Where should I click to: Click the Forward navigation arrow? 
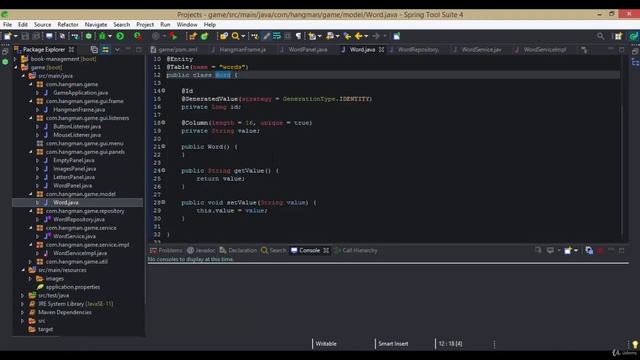coord(376,36)
